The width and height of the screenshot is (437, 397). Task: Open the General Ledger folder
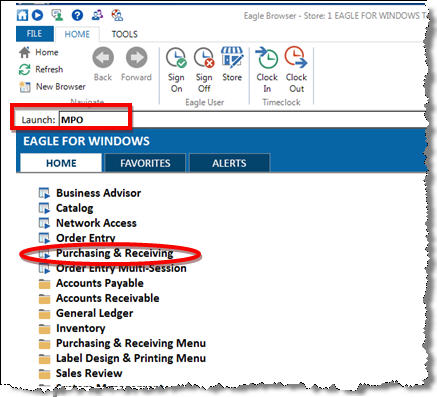point(94,313)
